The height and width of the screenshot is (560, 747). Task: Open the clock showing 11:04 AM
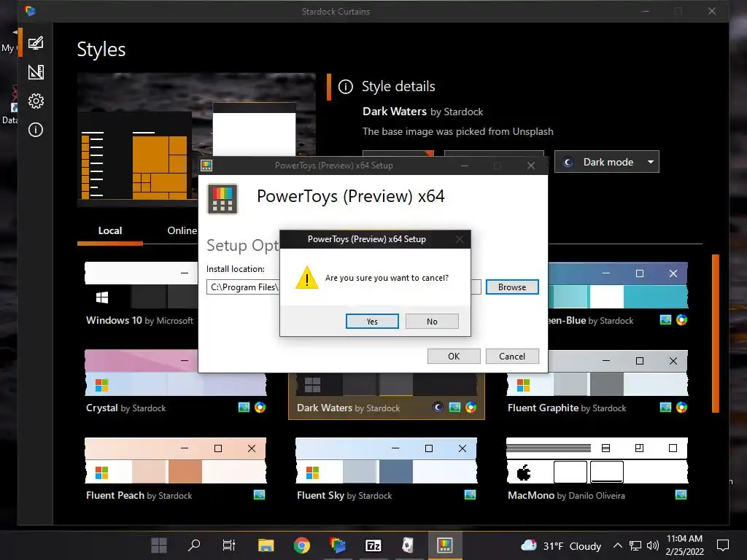(x=684, y=545)
